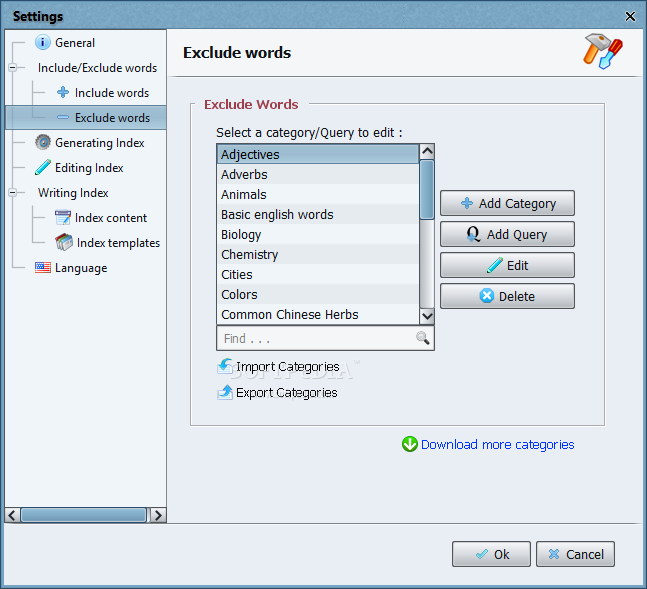647x589 pixels.
Task: Edit the selected category
Action: pyautogui.click(x=507, y=265)
